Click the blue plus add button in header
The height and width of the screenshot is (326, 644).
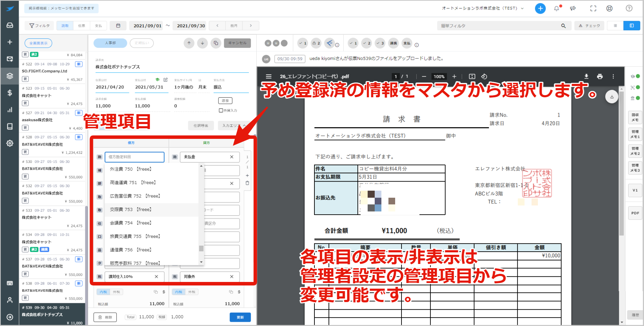540,8
